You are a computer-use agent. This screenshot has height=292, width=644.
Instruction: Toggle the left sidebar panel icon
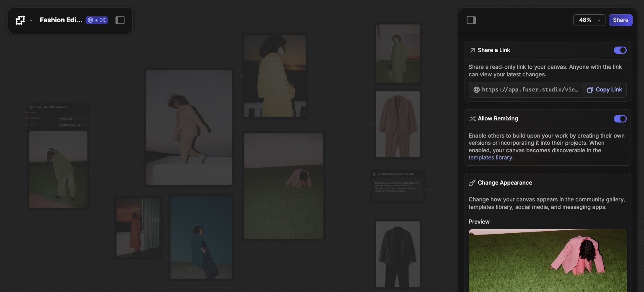120,20
